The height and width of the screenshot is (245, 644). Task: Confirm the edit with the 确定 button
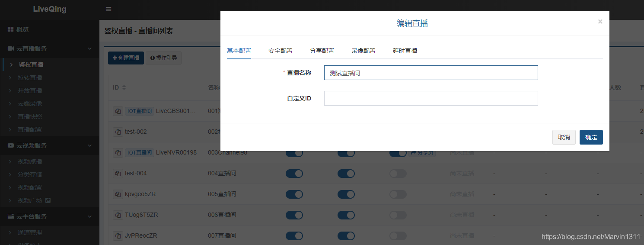point(591,137)
